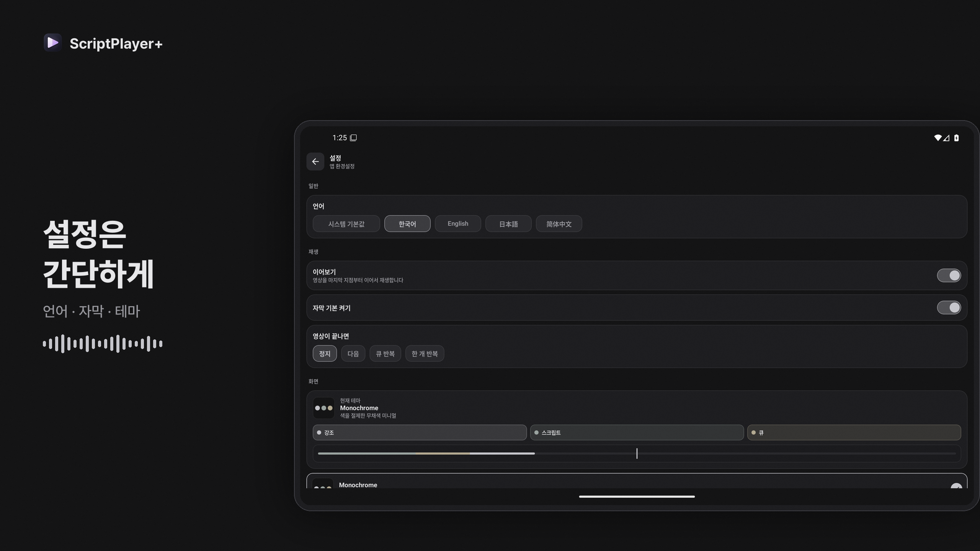Toggle the 자막 기본 켜기 switch
The height and width of the screenshot is (551, 980).
point(949,308)
